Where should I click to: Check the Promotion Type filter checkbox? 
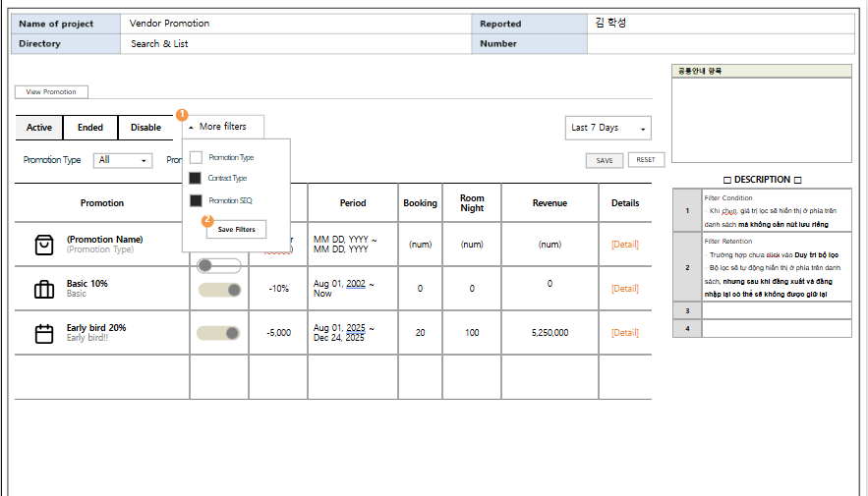click(196, 157)
